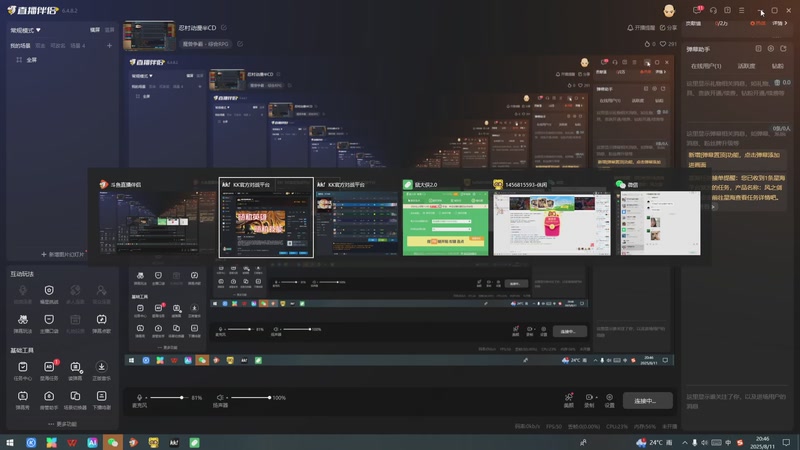Open the 读弹幕 tool
The height and width of the screenshot is (450, 800).
[75, 370]
